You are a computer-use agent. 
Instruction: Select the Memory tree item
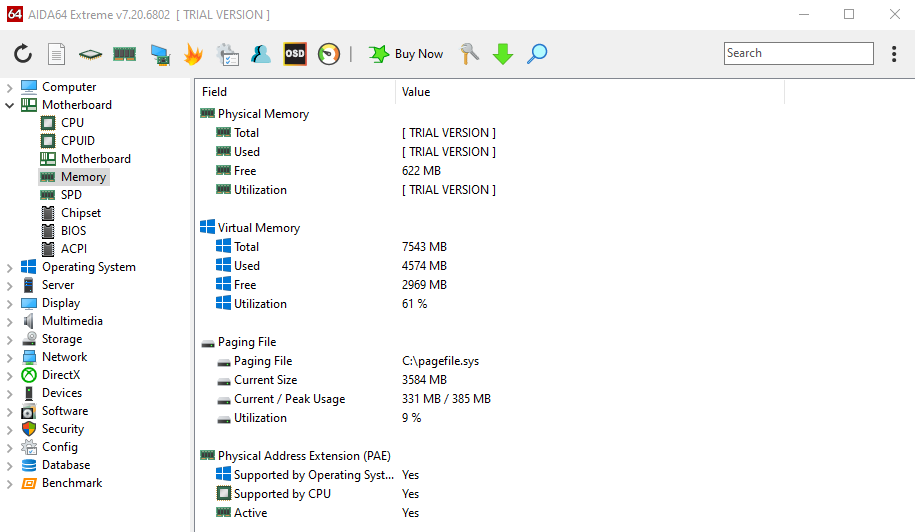tap(83, 177)
